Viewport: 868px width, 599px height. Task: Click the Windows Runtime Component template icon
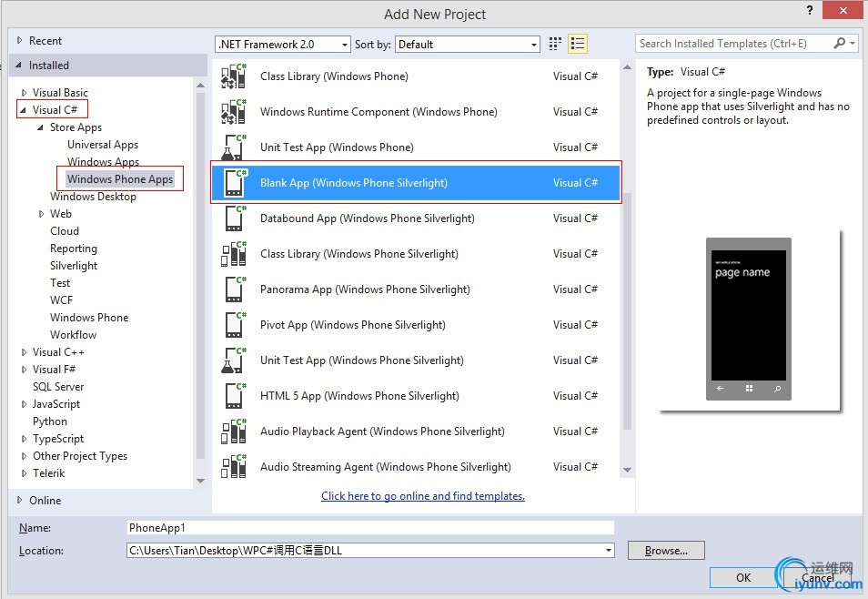(x=234, y=111)
